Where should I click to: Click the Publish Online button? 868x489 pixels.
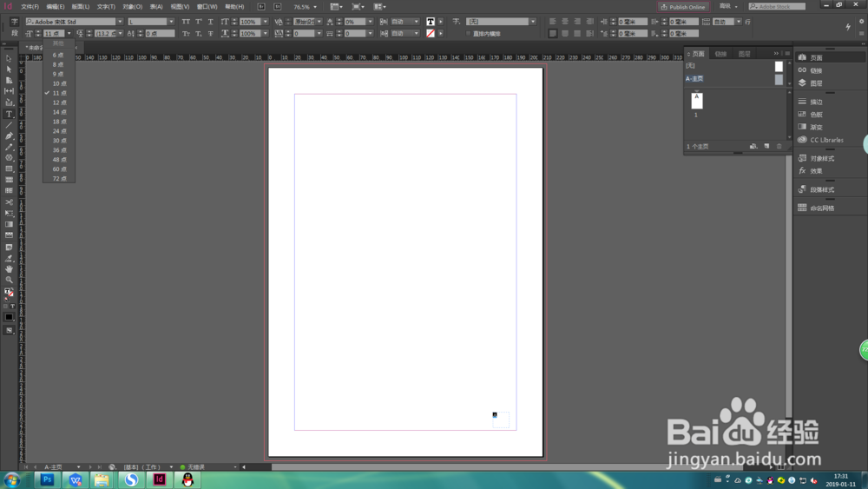click(x=683, y=7)
